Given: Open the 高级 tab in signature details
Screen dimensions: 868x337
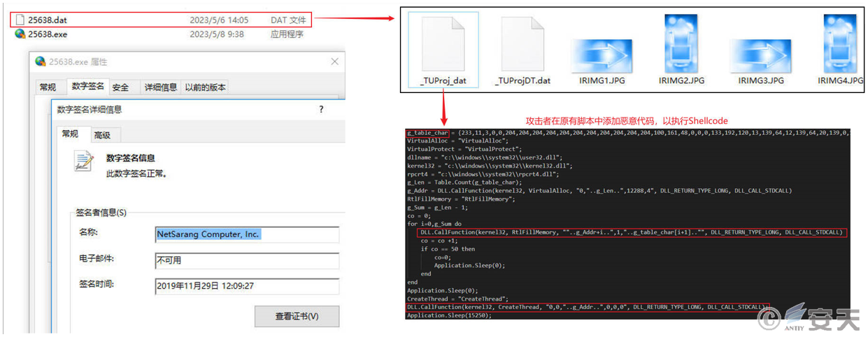Looking at the screenshot, I should (102, 136).
